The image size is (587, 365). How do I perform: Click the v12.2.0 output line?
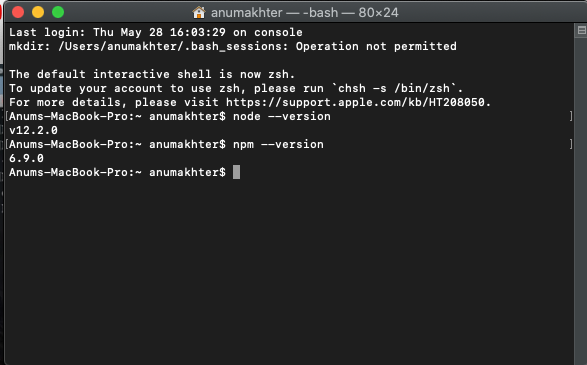33,130
